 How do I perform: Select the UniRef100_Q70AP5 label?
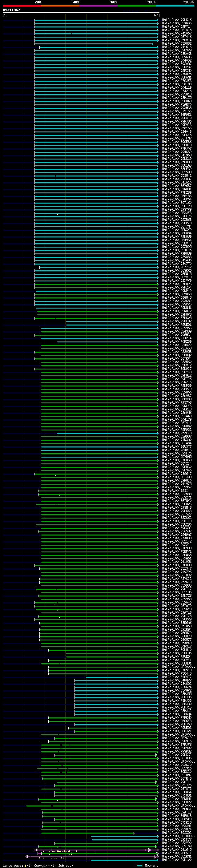click(x=177, y=74)
